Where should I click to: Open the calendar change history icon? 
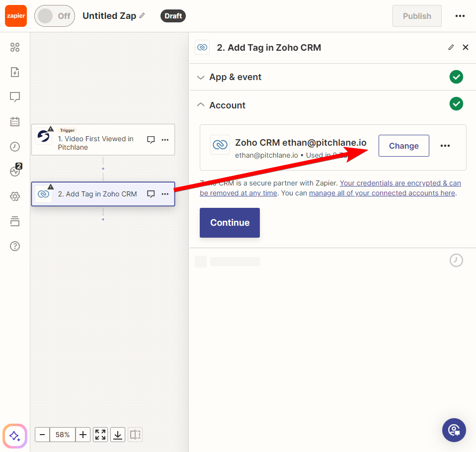[x=15, y=121]
